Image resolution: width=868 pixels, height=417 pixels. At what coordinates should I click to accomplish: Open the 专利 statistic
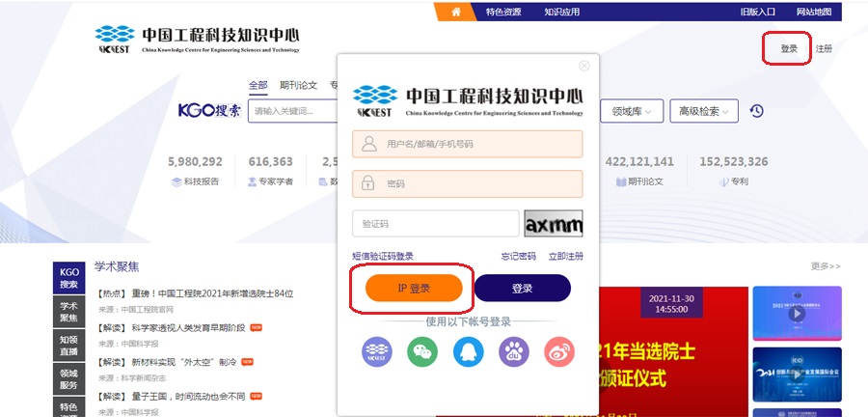click(x=734, y=181)
